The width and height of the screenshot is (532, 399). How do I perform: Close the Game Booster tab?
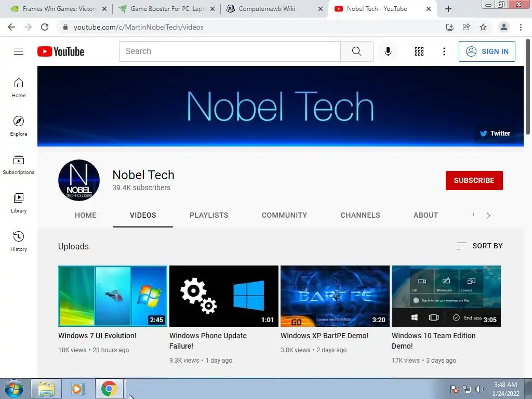pos(212,9)
